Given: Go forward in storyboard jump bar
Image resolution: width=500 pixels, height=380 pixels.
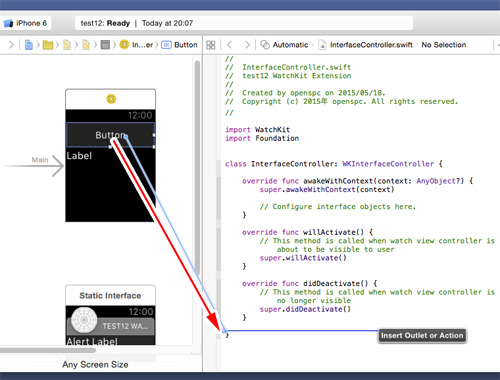Looking at the screenshot, I should tap(11, 45).
